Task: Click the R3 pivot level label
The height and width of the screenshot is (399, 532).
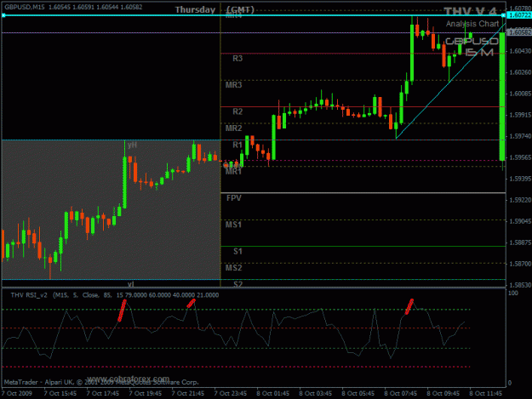Action: [237, 59]
